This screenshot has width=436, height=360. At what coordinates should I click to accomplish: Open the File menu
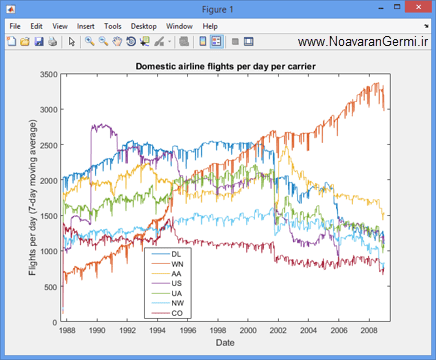pos(15,26)
